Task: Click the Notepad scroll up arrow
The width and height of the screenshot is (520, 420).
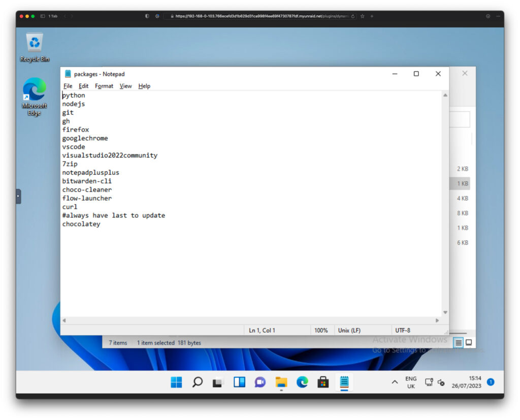Action: point(445,95)
